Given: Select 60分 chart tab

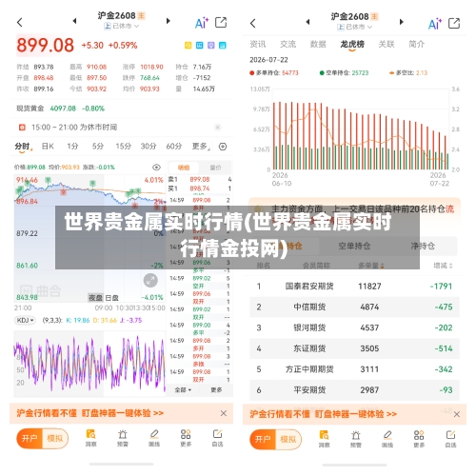Looking at the screenshot, I should pos(174,146).
